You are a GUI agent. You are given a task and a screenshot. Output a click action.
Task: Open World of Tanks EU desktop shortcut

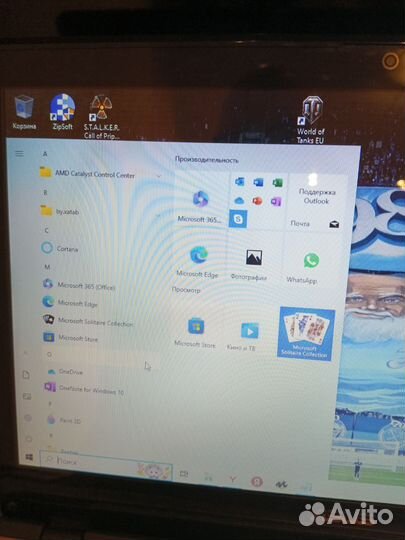point(311,119)
